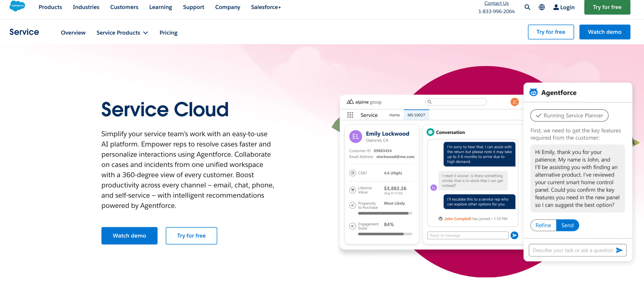Viewport: 644px width, 299px height.
Task: Click the Watch demo button in subnav
Action: [605, 32]
